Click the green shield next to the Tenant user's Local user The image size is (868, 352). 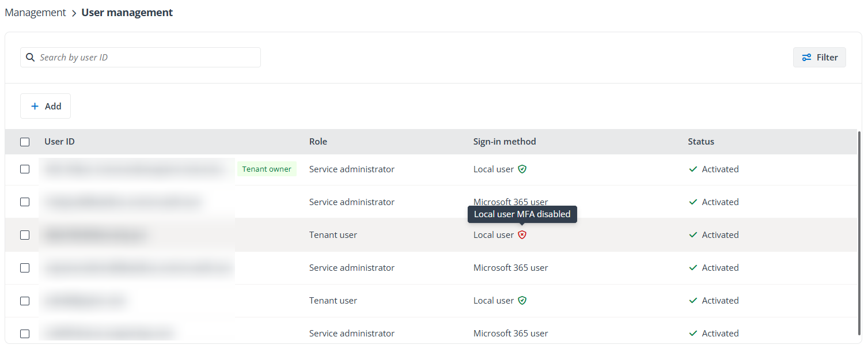522,300
